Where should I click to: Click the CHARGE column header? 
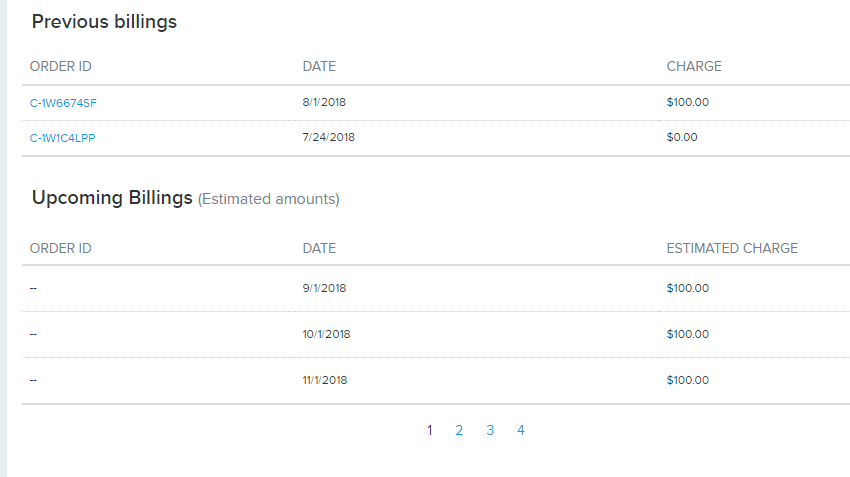pyautogui.click(x=694, y=66)
